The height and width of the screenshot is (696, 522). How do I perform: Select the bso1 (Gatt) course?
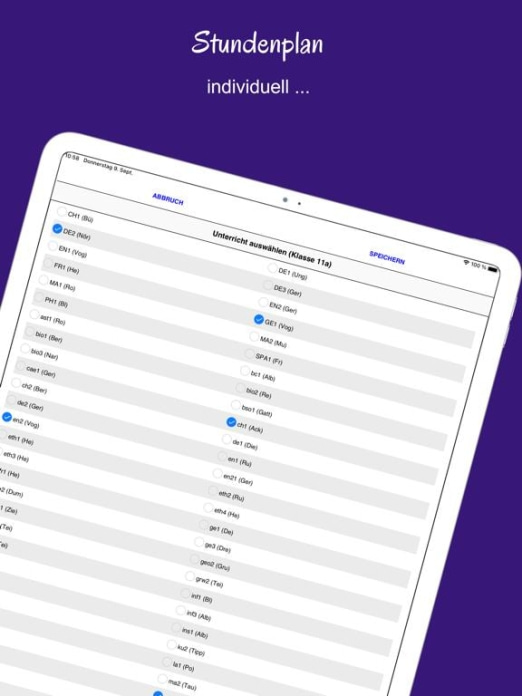pos(236,405)
